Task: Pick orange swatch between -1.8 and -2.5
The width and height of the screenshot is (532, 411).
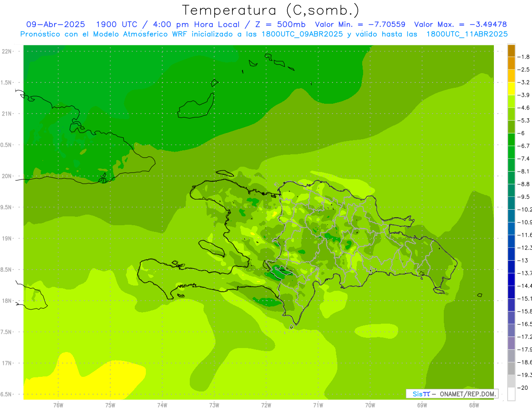Action: [511, 63]
